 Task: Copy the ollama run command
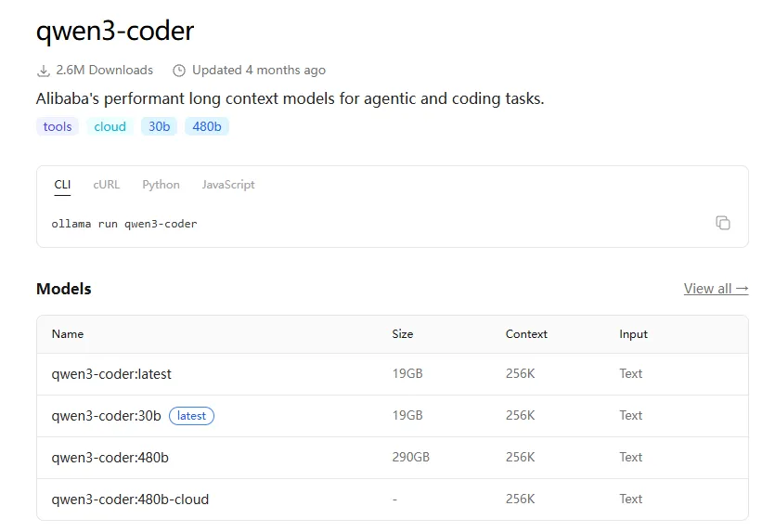[x=723, y=223]
